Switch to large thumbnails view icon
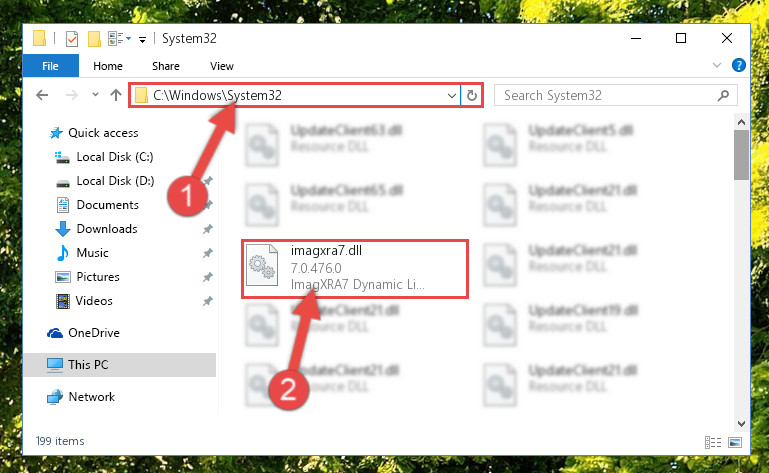This screenshot has width=769, height=473. click(x=735, y=442)
